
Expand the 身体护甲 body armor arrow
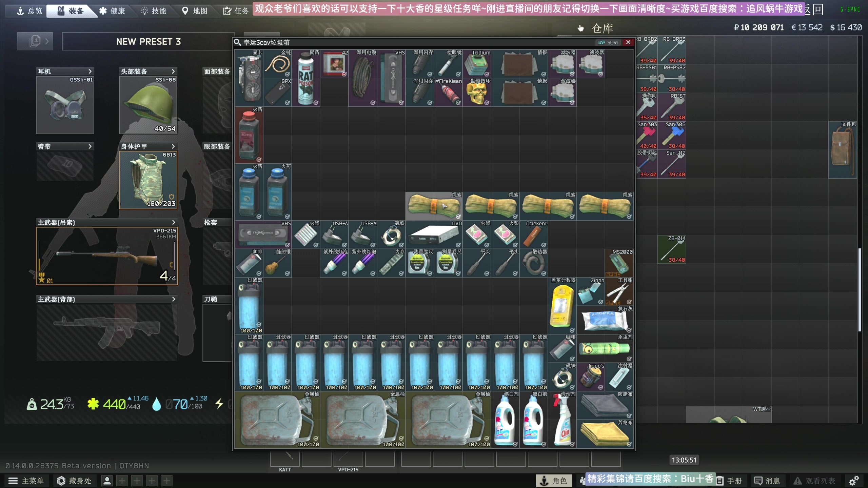173,146
